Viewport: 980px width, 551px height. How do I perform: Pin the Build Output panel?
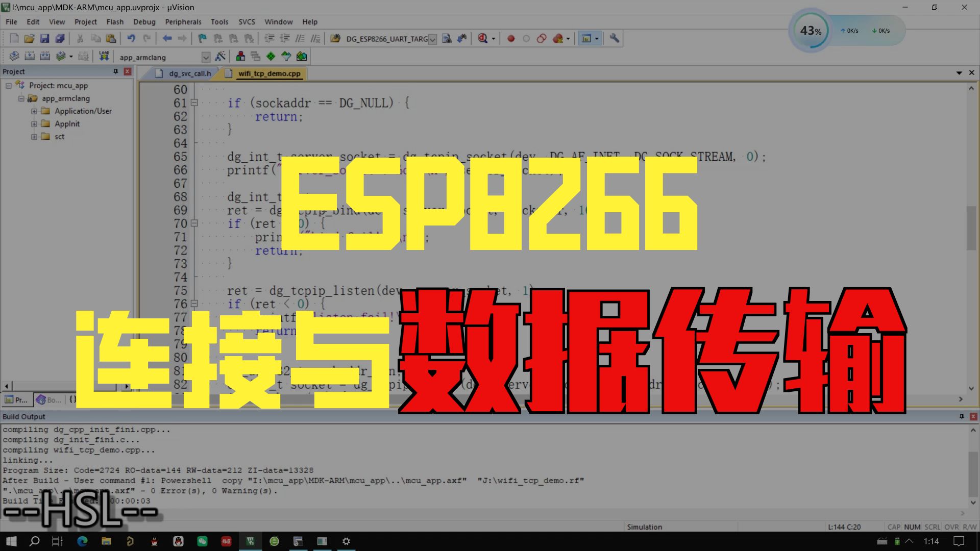(962, 416)
